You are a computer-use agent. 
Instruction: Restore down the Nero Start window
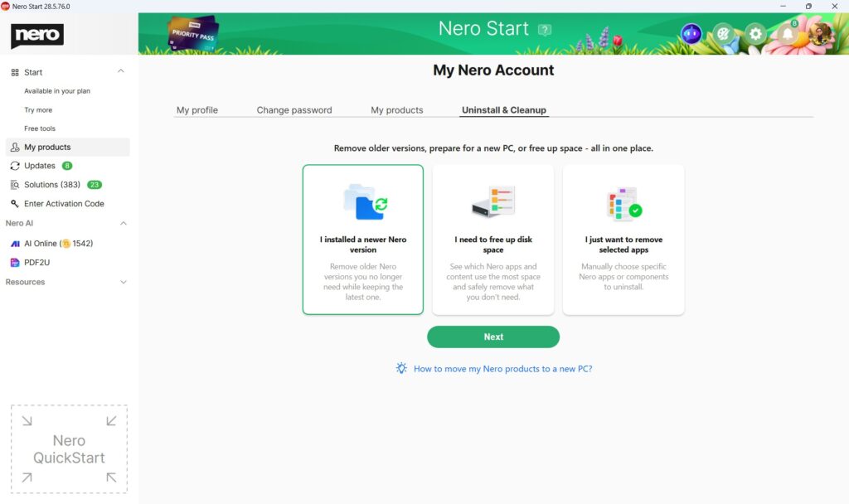pos(808,6)
